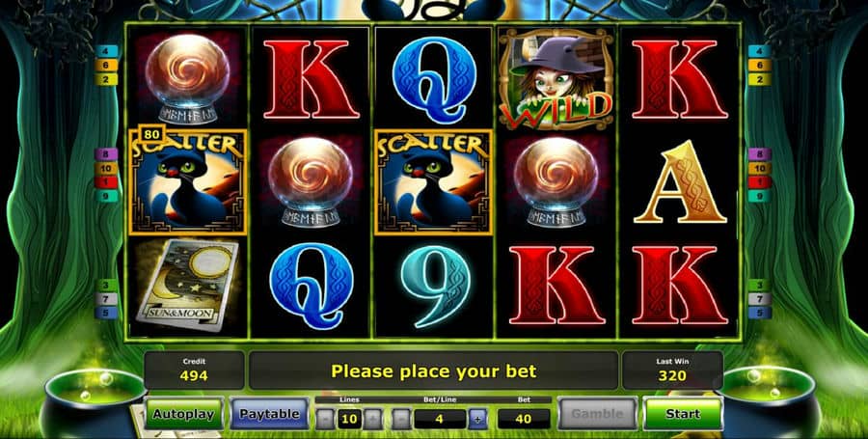Increase the bet per line
Screen dimensions: 868x439
(478, 419)
